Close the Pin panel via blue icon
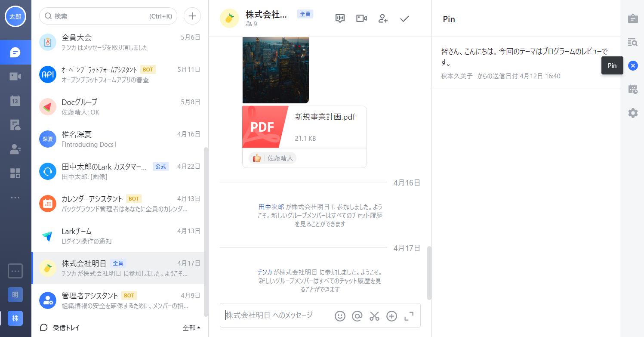 (633, 66)
